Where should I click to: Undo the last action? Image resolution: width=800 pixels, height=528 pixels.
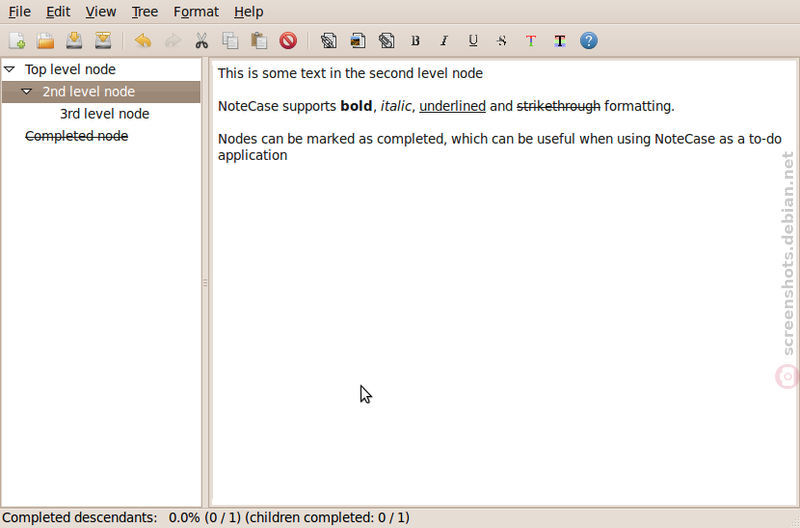(143, 40)
